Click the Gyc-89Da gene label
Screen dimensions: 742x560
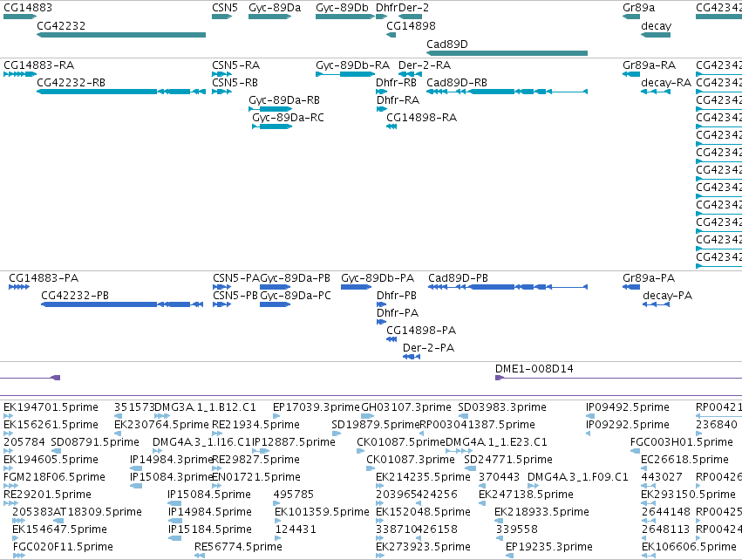pyautogui.click(x=275, y=8)
